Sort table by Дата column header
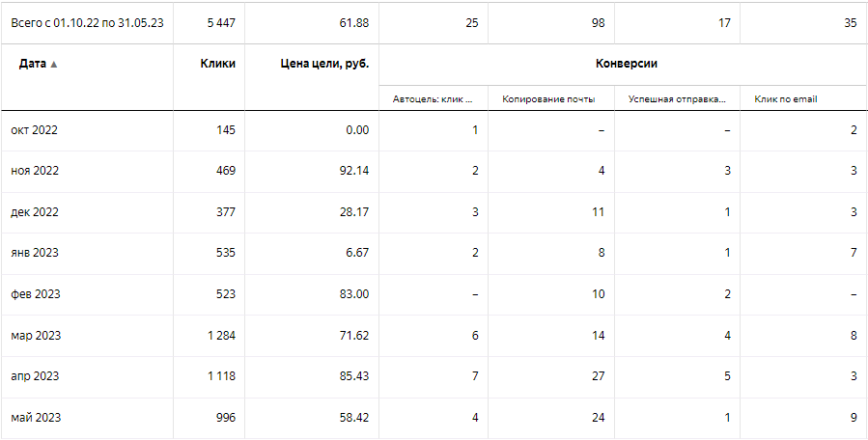Screen dimensions: 868x440 (31, 64)
